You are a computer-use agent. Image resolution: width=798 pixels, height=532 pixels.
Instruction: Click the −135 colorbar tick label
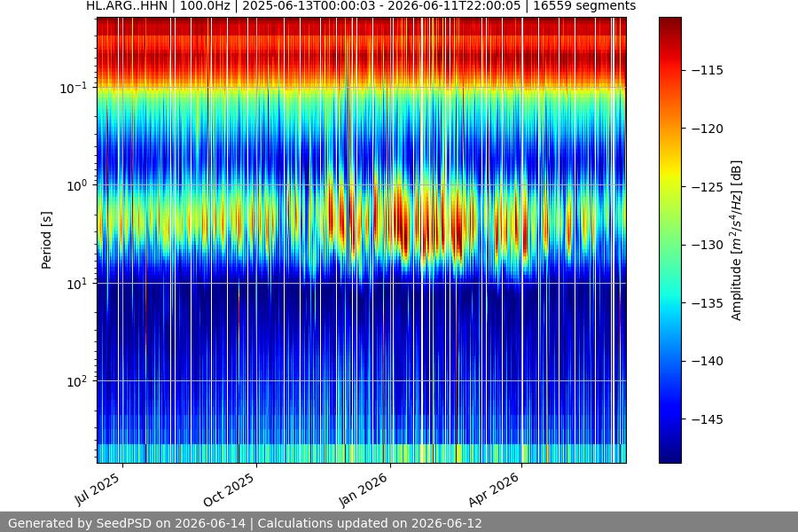coord(708,303)
